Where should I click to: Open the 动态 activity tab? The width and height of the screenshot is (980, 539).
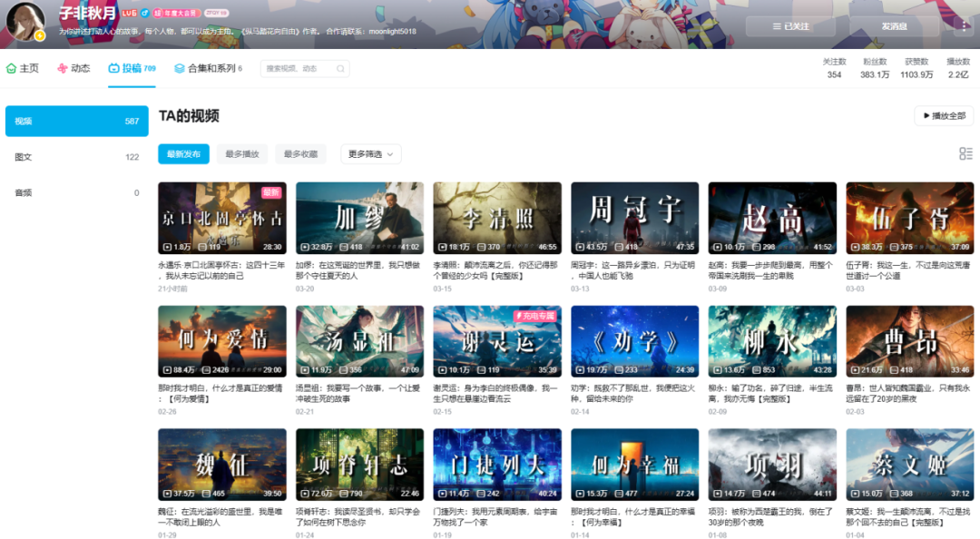(73, 69)
